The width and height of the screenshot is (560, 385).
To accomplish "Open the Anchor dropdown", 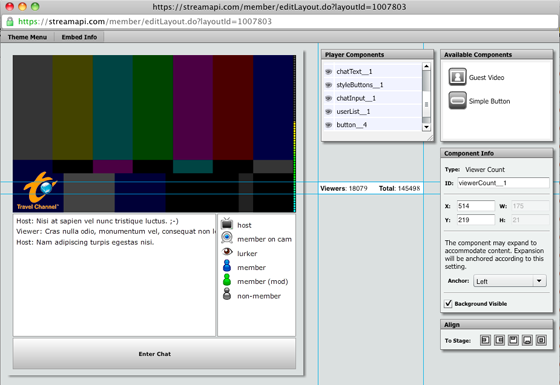I will tap(510, 281).
